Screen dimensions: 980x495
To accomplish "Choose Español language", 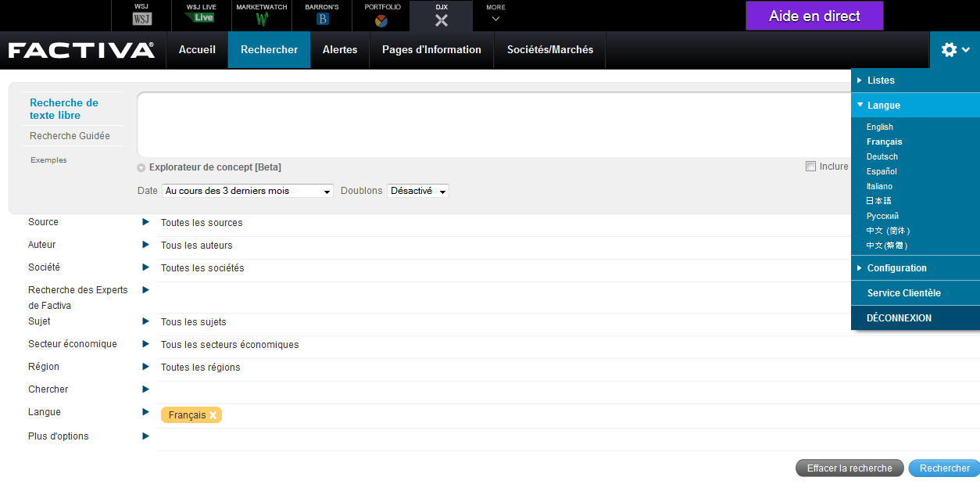I will tap(882, 171).
